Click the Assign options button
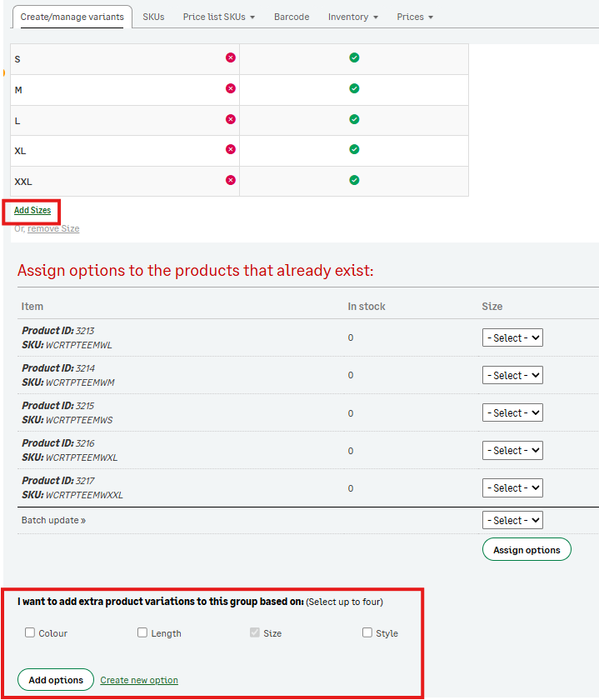The image size is (599, 700). tap(527, 549)
